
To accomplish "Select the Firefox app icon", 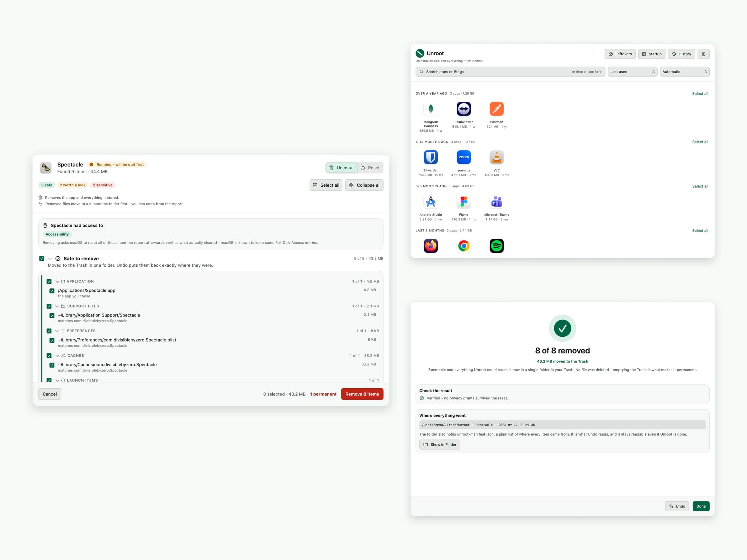I will [x=430, y=246].
